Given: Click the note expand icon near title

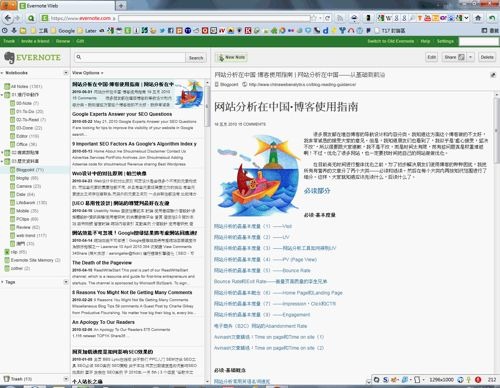Looking at the screenshot, I should tap(493, 75).
